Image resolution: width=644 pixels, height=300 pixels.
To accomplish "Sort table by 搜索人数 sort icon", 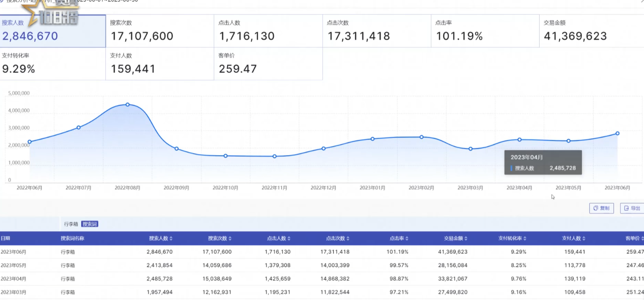I will click(x=171, y=239).
